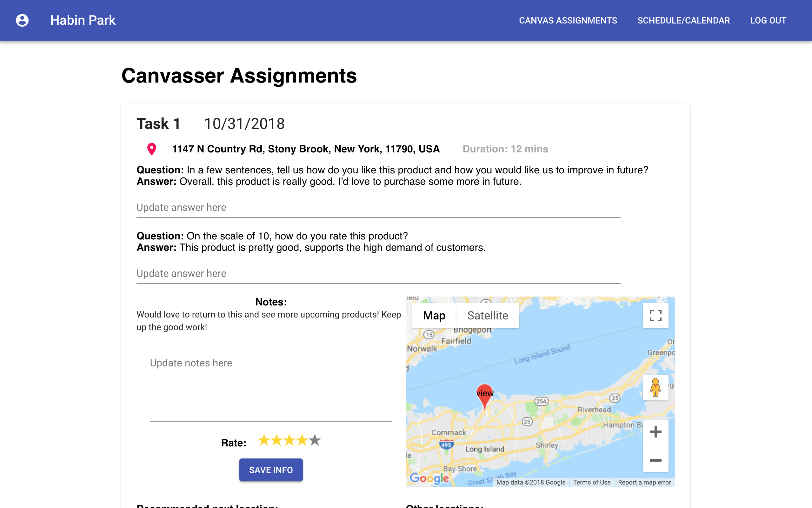Click the pink location pin beside the address

[x=152, y=149]
